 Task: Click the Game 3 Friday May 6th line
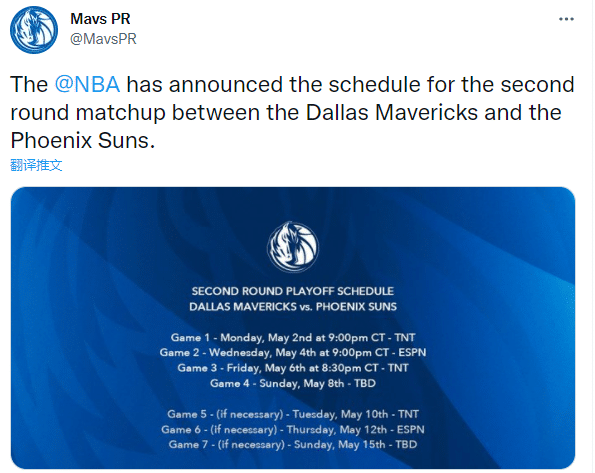(x=293, y=368)
